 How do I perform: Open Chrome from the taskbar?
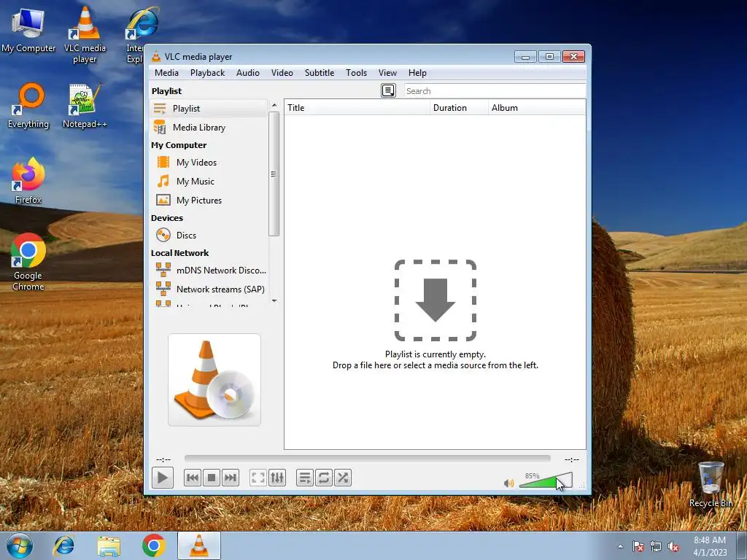click(153, 545)
